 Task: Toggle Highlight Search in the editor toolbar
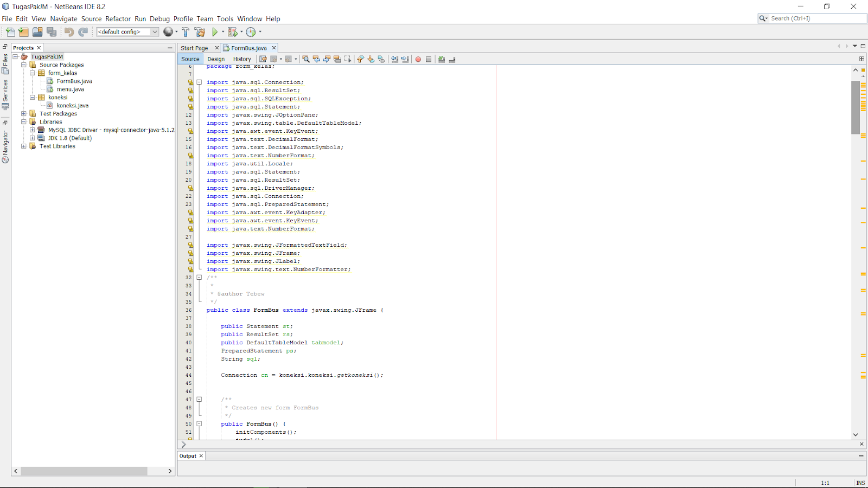[x=337, y=59]
